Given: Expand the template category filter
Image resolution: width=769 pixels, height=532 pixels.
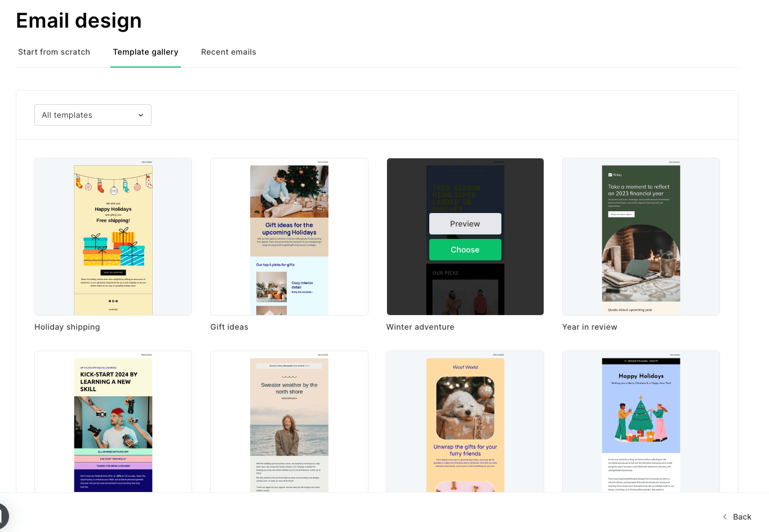Looking at the screenshot, I should coord(92,115).
